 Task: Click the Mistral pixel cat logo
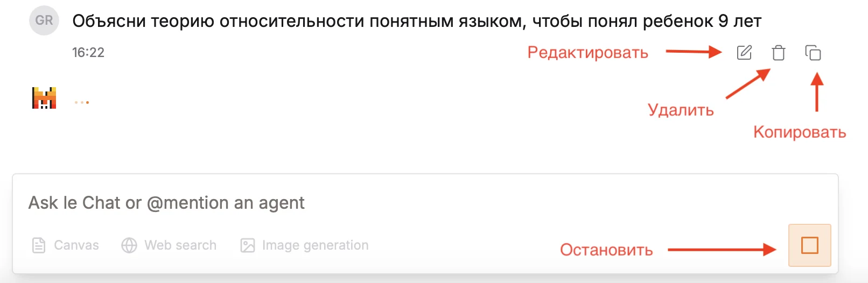(x=44, y=98)
